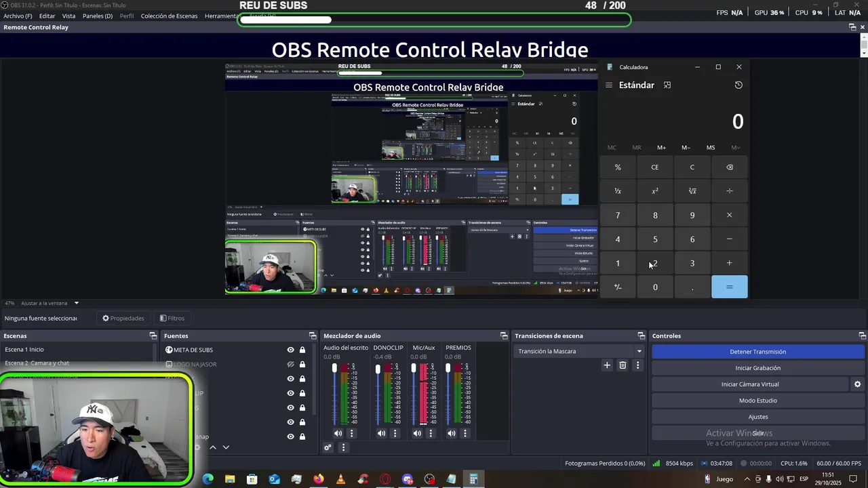Image resolution: width=868 pixels, height=488 pixels.
Task: Open DONOCLIP channel options menu
Action: coord(395,433)
